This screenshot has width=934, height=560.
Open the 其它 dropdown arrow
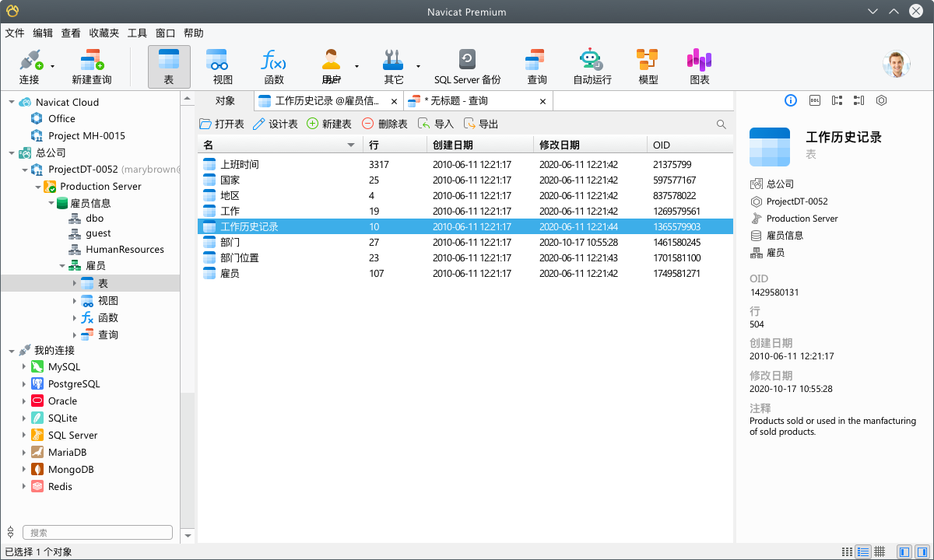click(418, 67)
